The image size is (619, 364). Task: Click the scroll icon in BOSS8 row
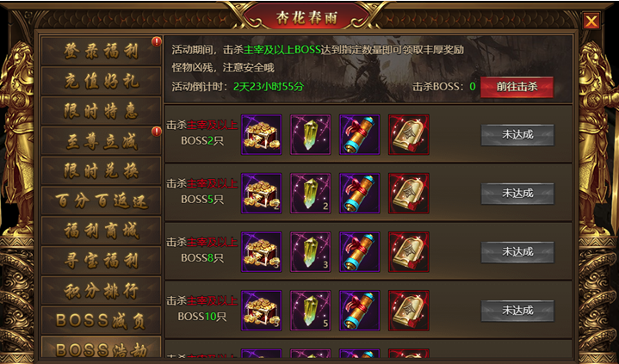point(360,252)
